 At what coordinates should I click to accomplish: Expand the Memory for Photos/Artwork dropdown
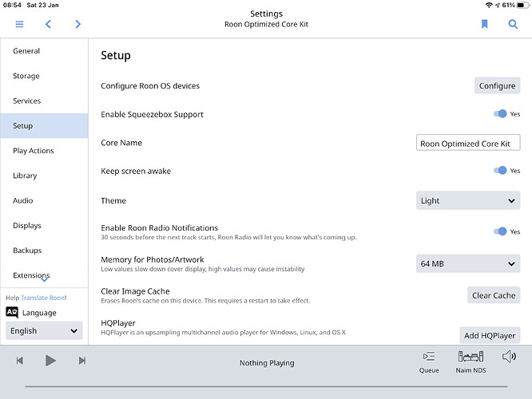pyautogui.click(x=468, y=263)
